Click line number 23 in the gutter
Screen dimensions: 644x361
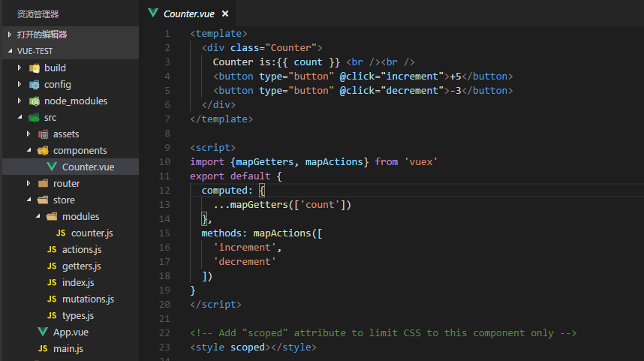(x=164, y=347)
